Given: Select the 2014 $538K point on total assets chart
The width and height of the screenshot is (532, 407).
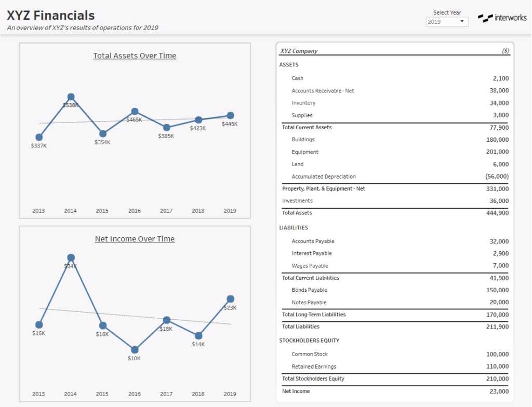Looking at the screenshot, I should tap(71, 97).
